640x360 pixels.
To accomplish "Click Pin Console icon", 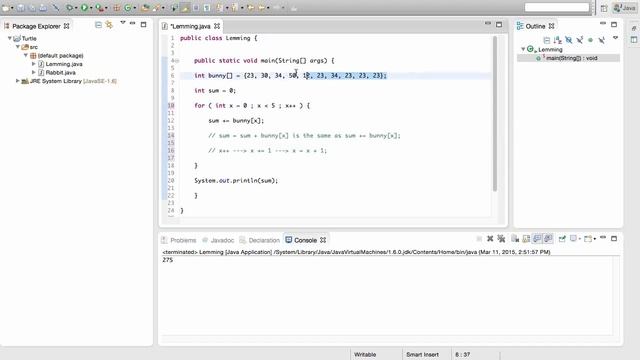I will (562, 239).
